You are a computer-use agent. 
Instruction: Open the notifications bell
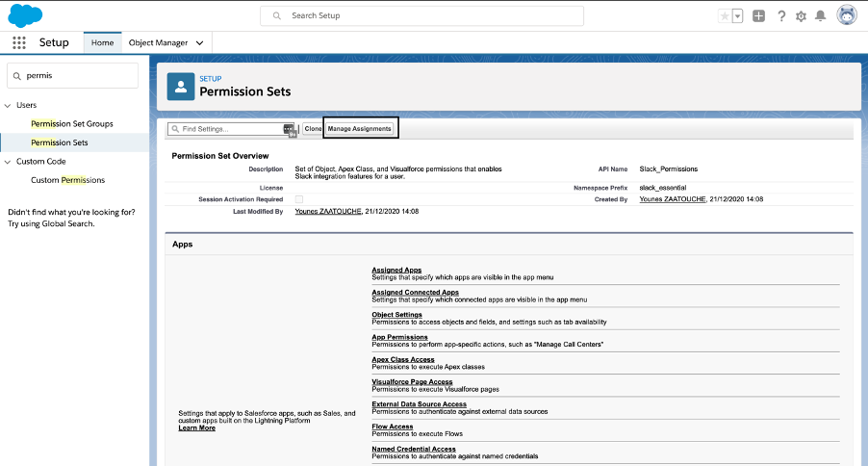(821, 16)
